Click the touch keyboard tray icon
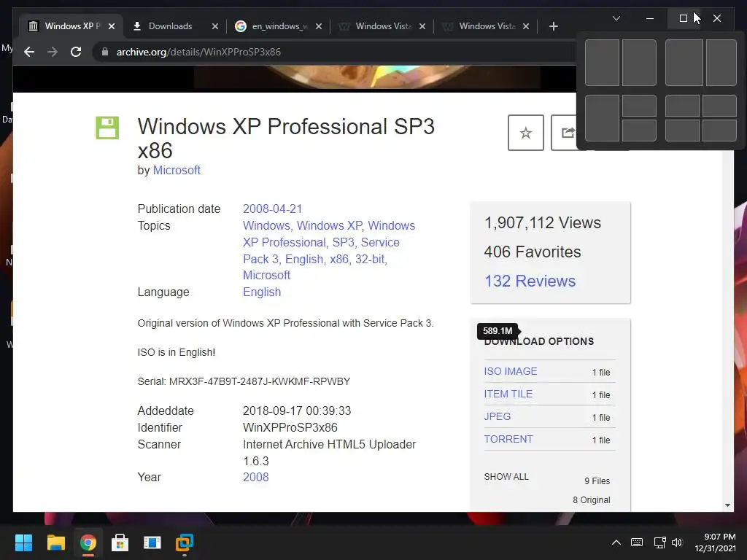Screen dimensions: 747x560 click(x=636, y=542)
